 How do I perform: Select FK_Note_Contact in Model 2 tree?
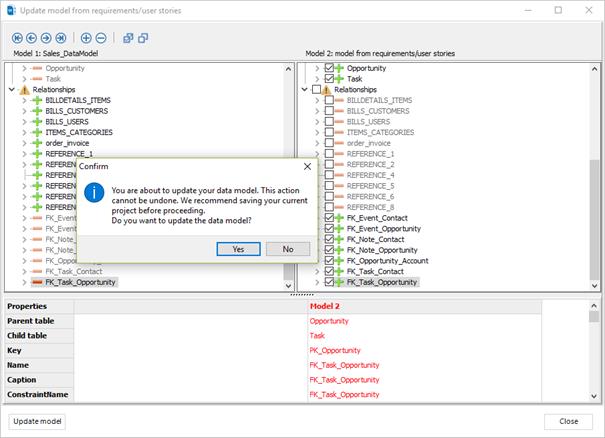click(375, 239)
